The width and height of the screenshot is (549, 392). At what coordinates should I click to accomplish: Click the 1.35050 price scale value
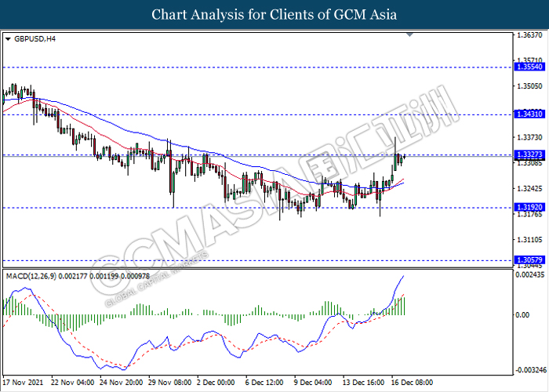pyautogui.click(x=529, y=86)
